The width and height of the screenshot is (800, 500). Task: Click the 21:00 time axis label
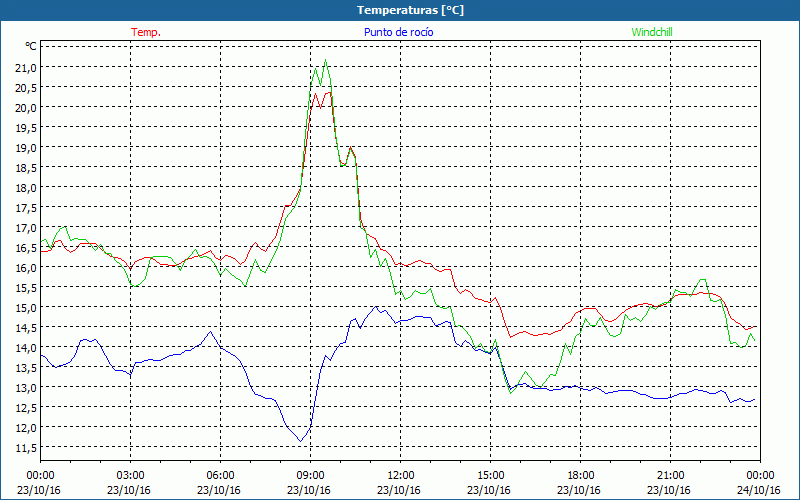tap(670, 476)
